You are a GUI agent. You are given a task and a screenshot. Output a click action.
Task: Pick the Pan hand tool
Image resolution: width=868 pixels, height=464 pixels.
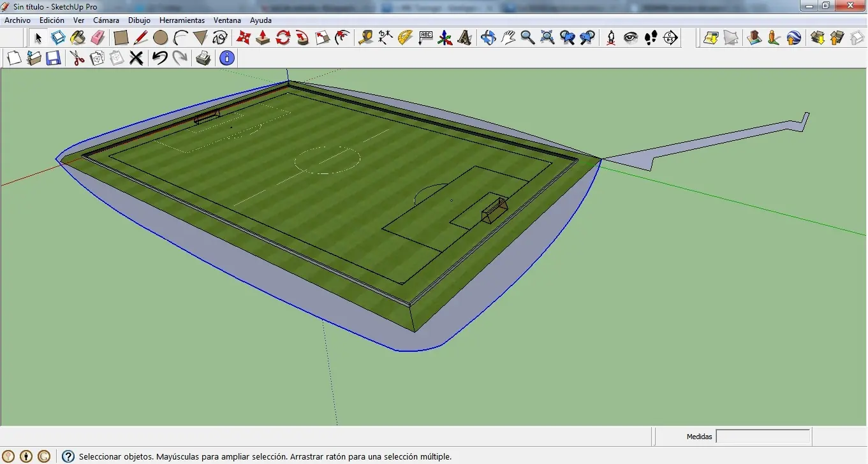coord(508,38)
